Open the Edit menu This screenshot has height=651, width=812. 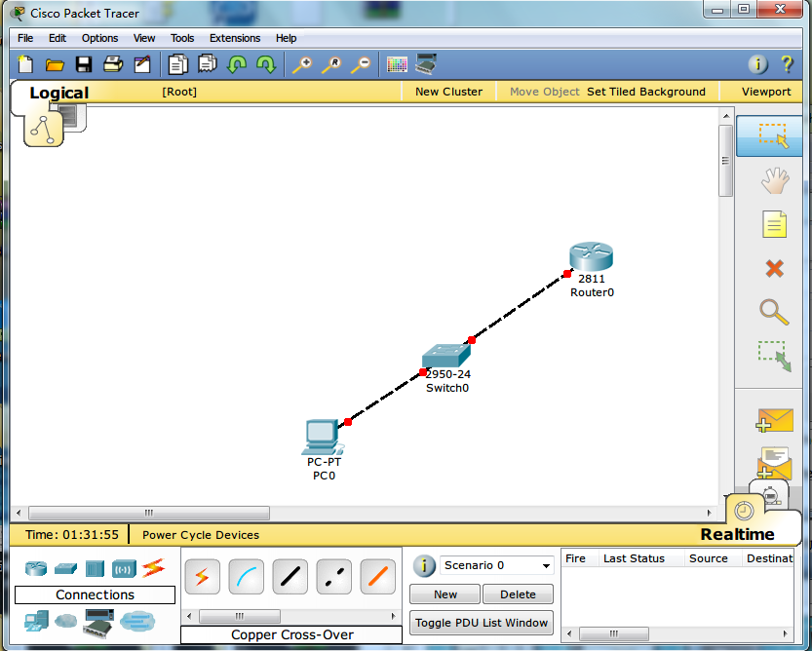pyautogui.click(x=58, y=38)
